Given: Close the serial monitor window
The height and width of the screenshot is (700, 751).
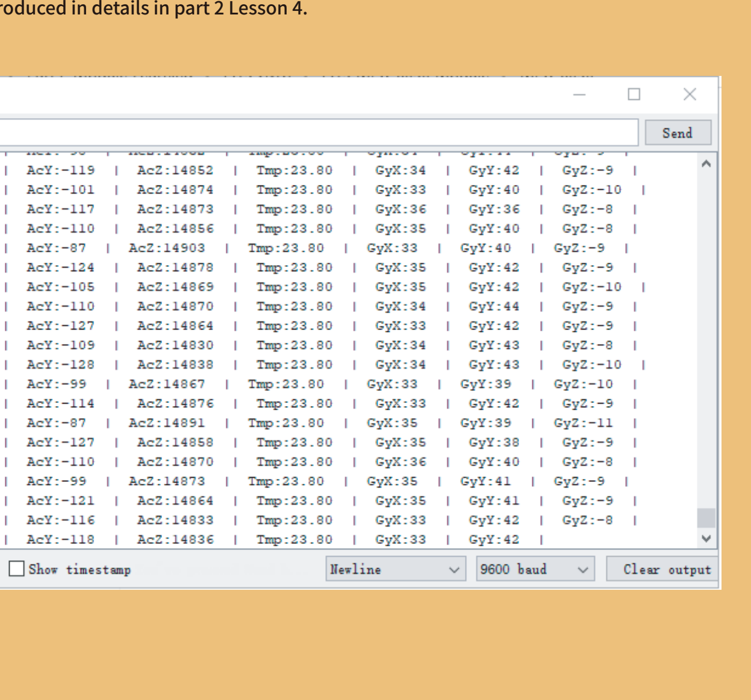Looking at the screenshot, I should tap(690, 95).
